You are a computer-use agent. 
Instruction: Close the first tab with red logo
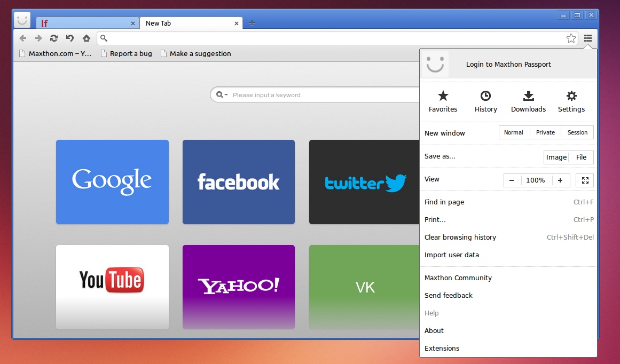pos(133,23)
